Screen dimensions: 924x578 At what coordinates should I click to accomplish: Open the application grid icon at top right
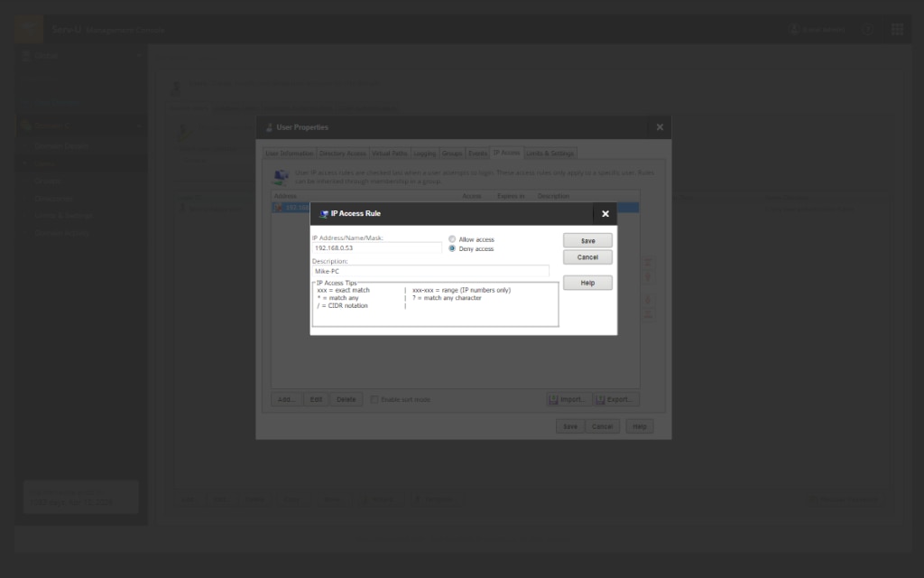[898, 29]
